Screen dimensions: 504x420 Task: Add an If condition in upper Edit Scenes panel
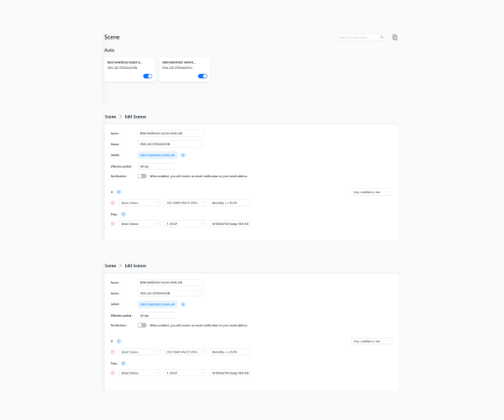pyautogui.click(x=118, y=192)
